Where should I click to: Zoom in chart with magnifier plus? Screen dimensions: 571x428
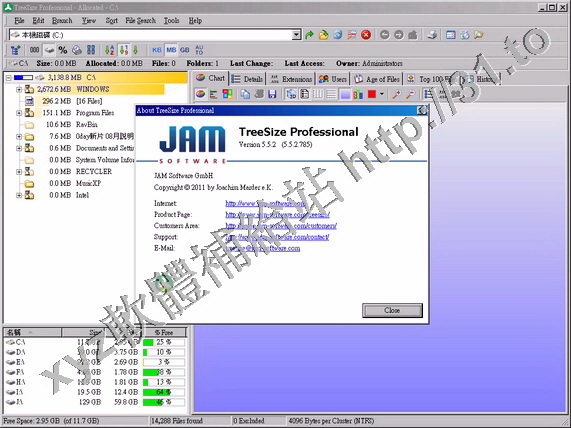397,94
